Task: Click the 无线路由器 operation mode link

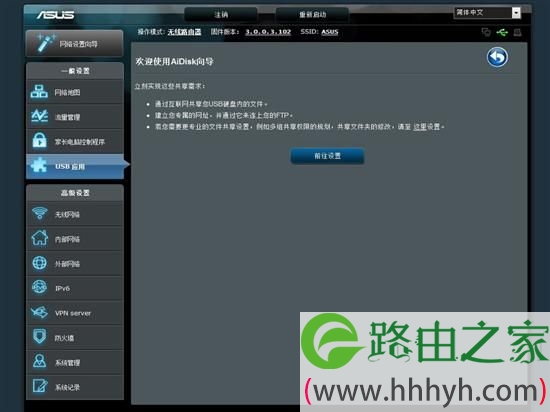Action: point(184,32)
